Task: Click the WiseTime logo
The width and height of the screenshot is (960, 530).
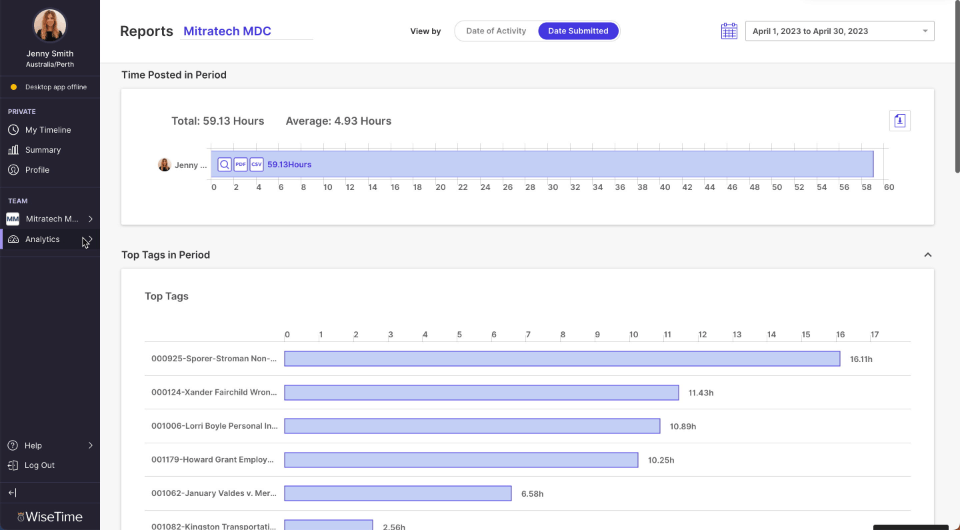Action: pyautogui.click(x=50, y=517)
